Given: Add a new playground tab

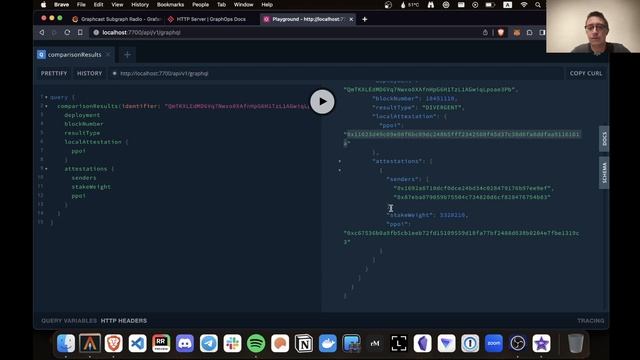Looking at the screenshot, I should pos(127,55).
